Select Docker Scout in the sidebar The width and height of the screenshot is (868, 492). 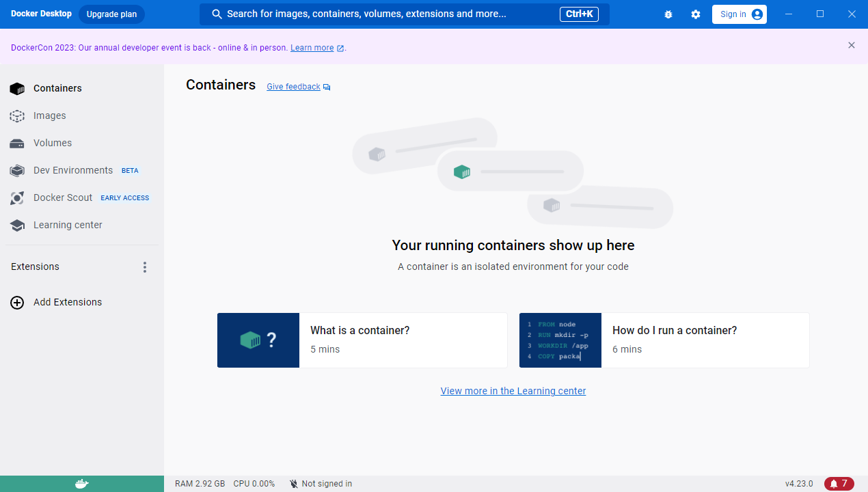coord(63,197)
